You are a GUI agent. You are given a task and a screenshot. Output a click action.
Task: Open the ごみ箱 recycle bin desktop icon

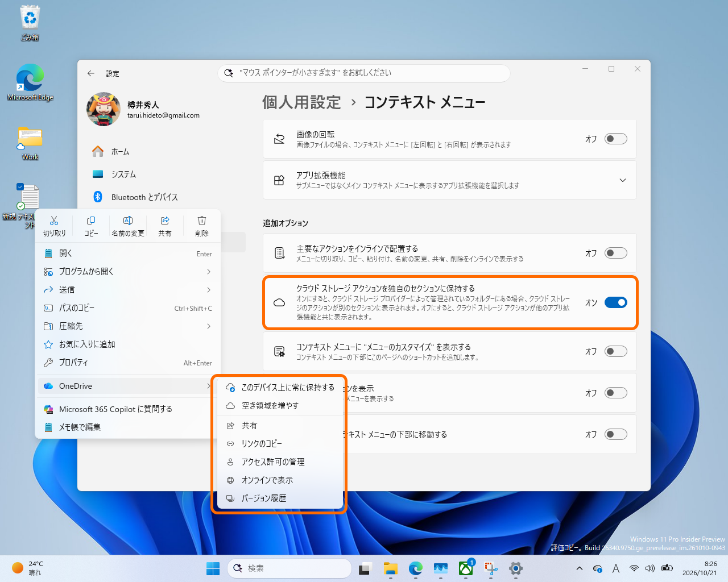(x=30, y=23)
